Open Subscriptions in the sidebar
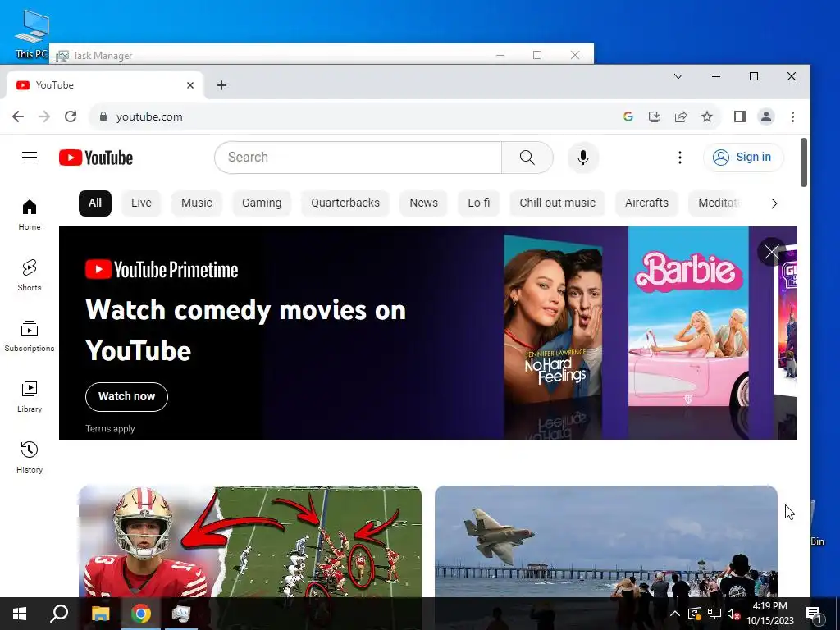840x630 pixels. pos(30,336)
